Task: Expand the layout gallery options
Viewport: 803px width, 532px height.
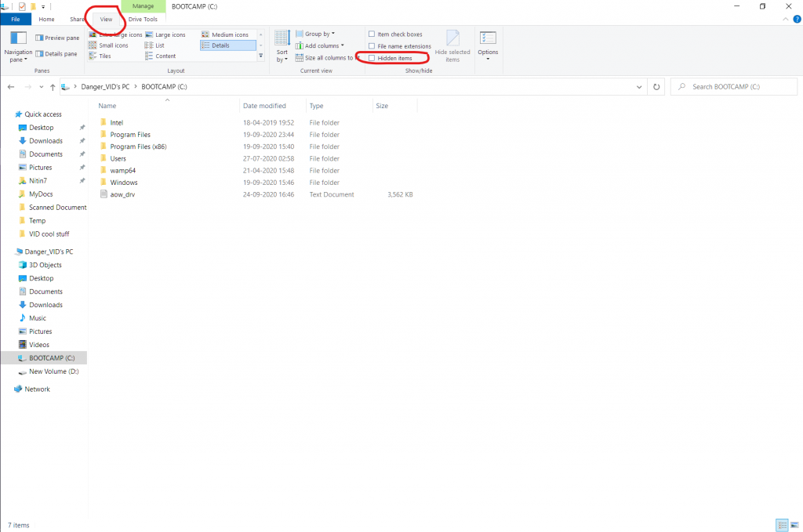Action: (260, 56)
